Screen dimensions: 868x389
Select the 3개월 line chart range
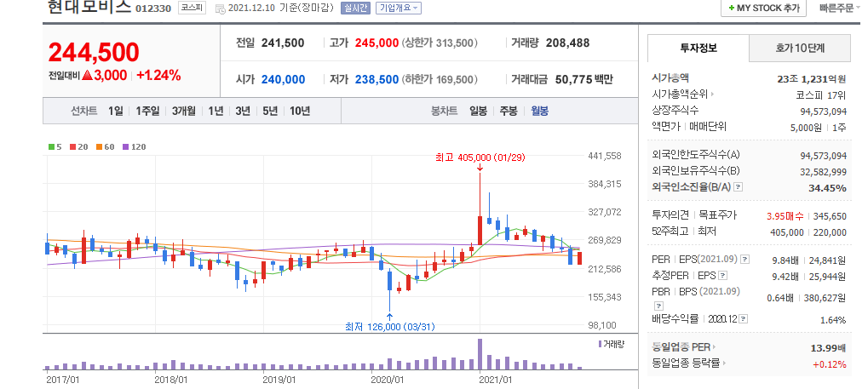click(184, 111)
